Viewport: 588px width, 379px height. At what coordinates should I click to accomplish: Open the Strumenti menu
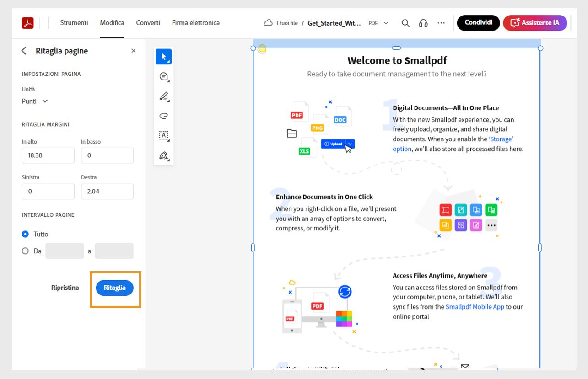coord(74,23)
